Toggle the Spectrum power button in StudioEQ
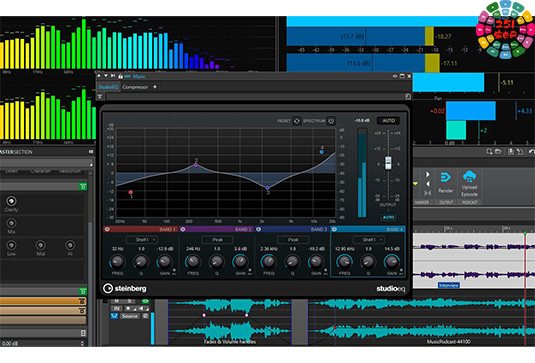This screenshot has height=363, width=535. tap(331, 121)
